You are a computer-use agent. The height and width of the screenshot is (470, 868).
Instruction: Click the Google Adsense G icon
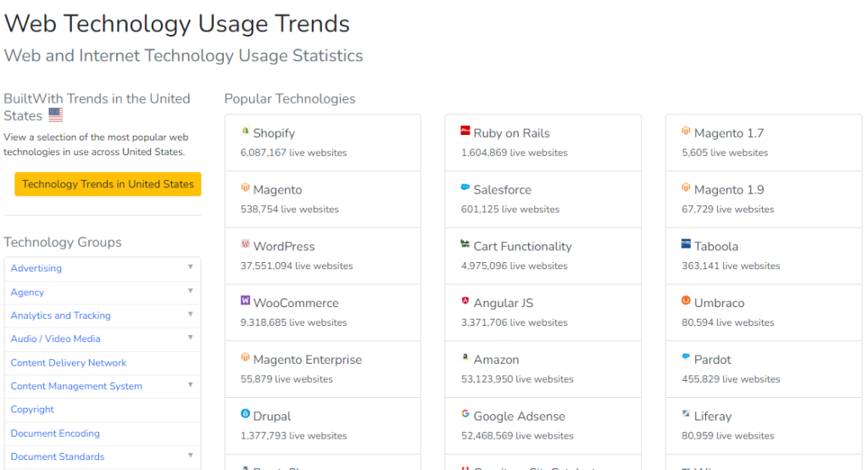tap(465, 413)
